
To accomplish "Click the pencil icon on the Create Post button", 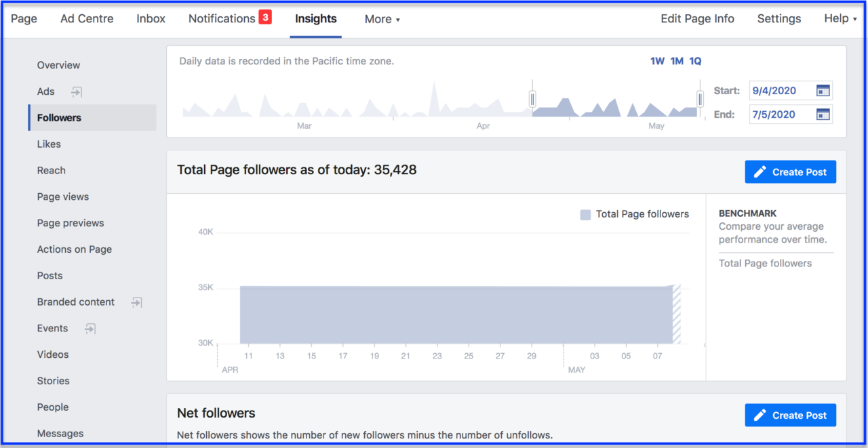I will 758,171.
